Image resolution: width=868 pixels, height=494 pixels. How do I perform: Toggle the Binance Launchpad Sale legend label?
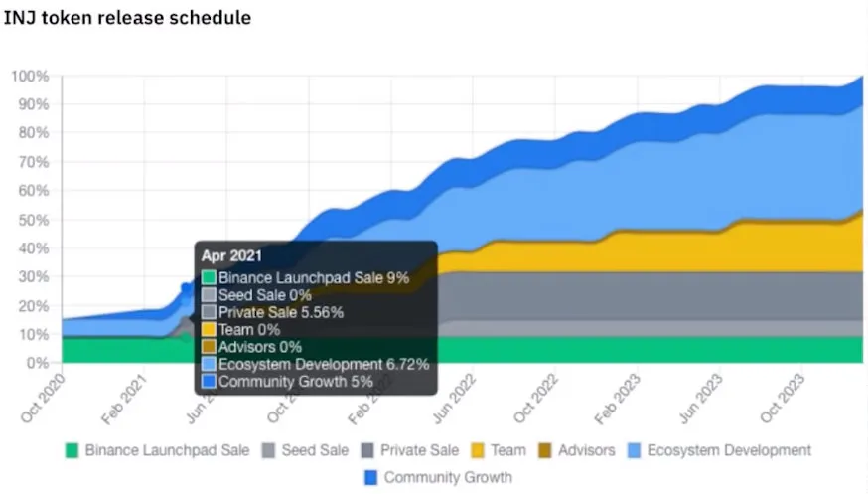coord(167,450)
